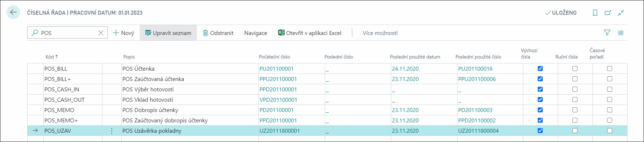
Task: Clear the POS search text
Action: tap(101, 33)
